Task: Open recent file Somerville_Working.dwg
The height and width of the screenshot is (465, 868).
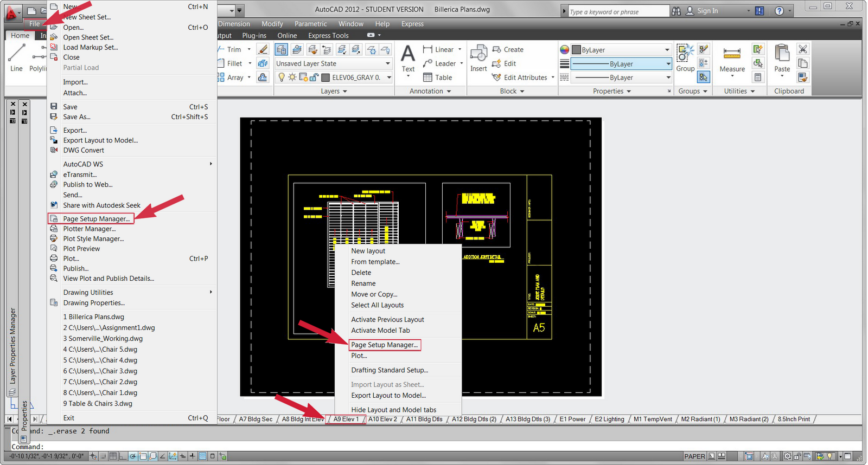Action: [x=103, y=338]
